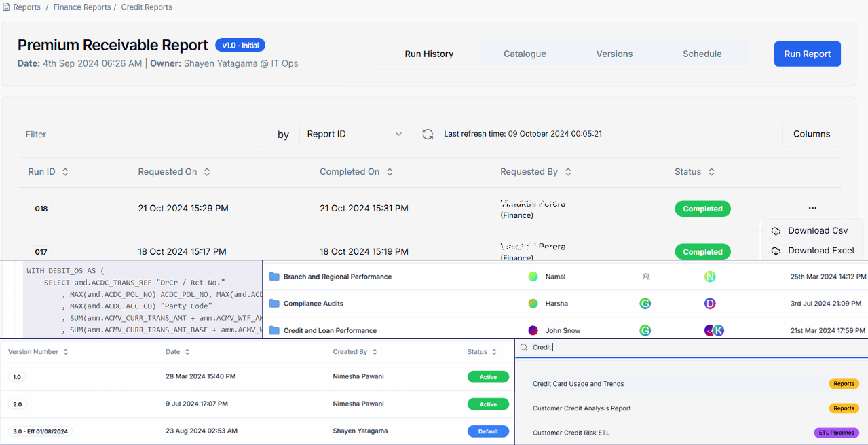Click the Reports tag on Customer Credit Analysis Report
The height and width of the screenshot is (445, 868).
844,408
